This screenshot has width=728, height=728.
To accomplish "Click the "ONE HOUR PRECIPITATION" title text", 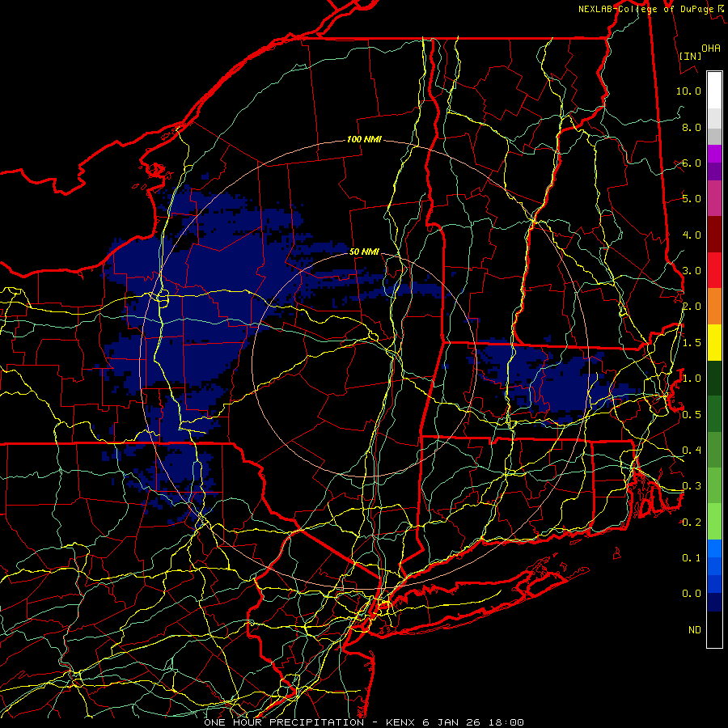I will (x=284, y=722).
